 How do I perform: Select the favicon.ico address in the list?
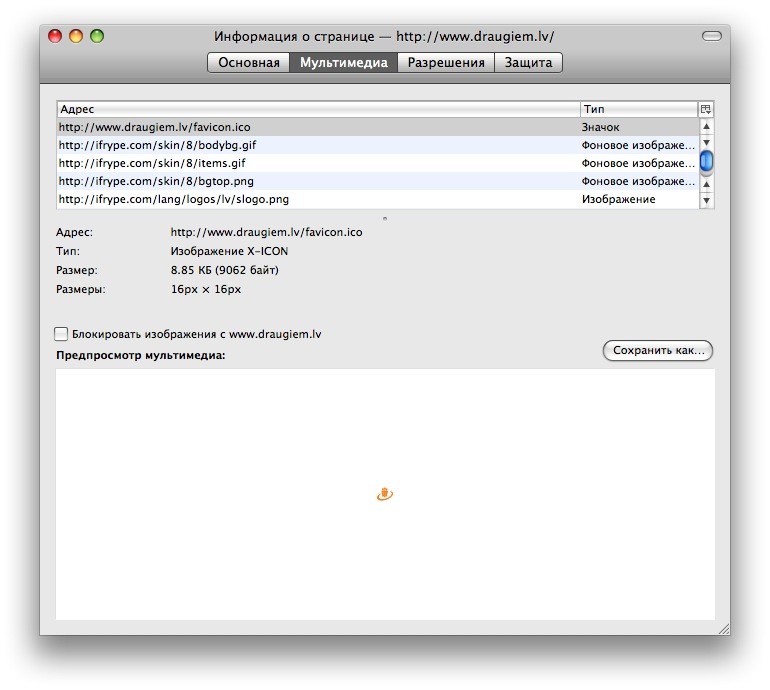click(154, 127)
